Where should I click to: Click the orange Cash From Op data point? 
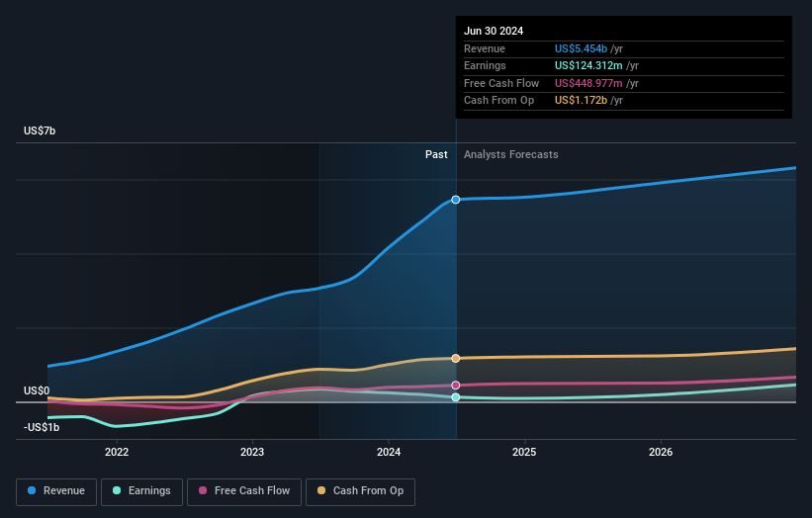coord(456,358)
